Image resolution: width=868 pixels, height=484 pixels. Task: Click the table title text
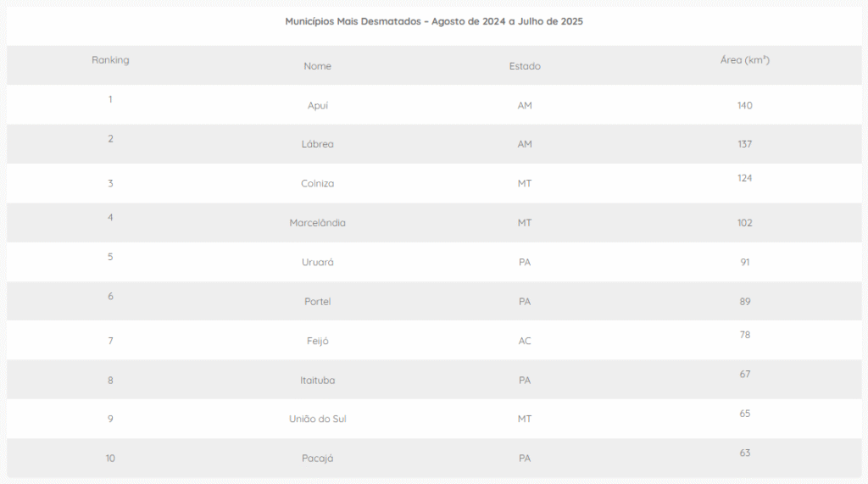click(x=434, y=21)
